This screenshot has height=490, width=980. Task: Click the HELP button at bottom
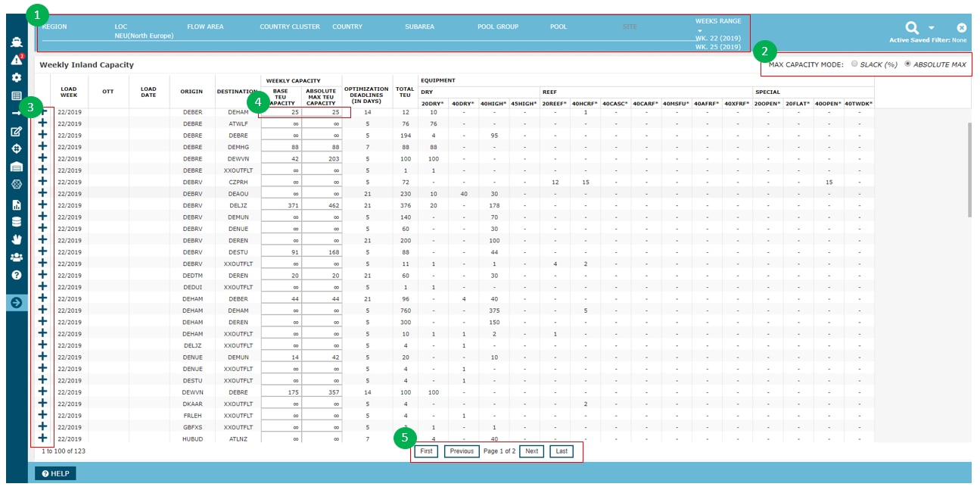pos(55,473)
